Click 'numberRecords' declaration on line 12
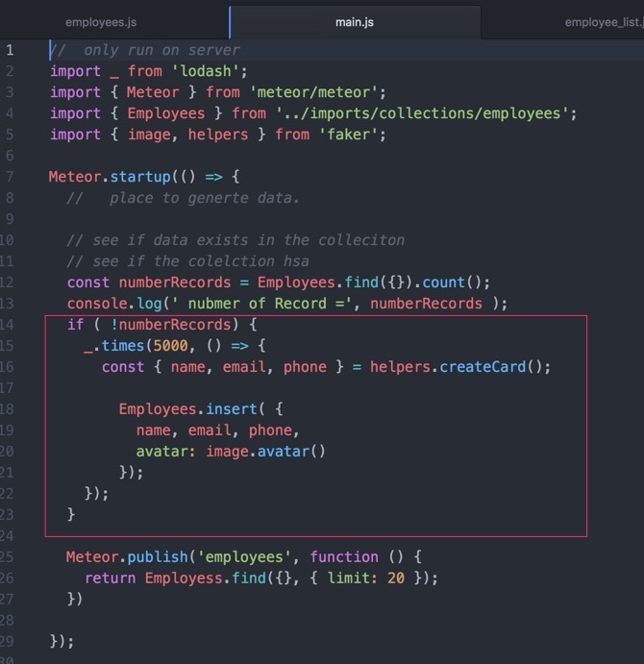644x664 pixels. [x=175, y=283]
